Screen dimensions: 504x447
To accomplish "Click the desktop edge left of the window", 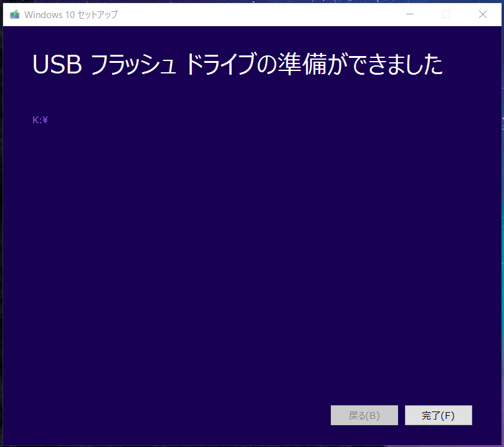I will pyautogui.click(x=1, y=225).
